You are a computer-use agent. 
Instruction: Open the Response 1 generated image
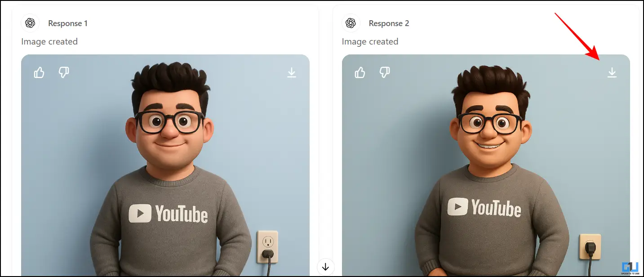pyautogui.click(x=165, y=165)
